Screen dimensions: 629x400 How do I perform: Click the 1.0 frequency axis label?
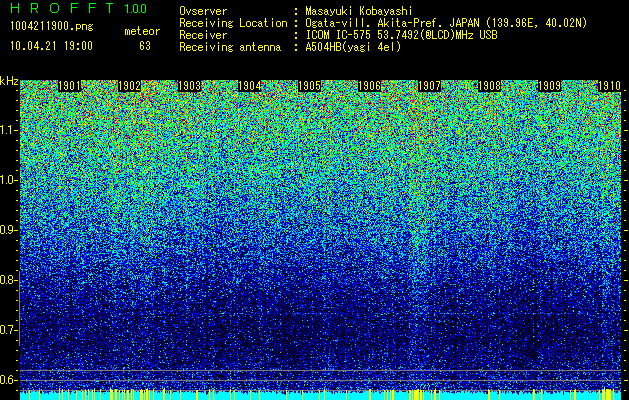8,180
